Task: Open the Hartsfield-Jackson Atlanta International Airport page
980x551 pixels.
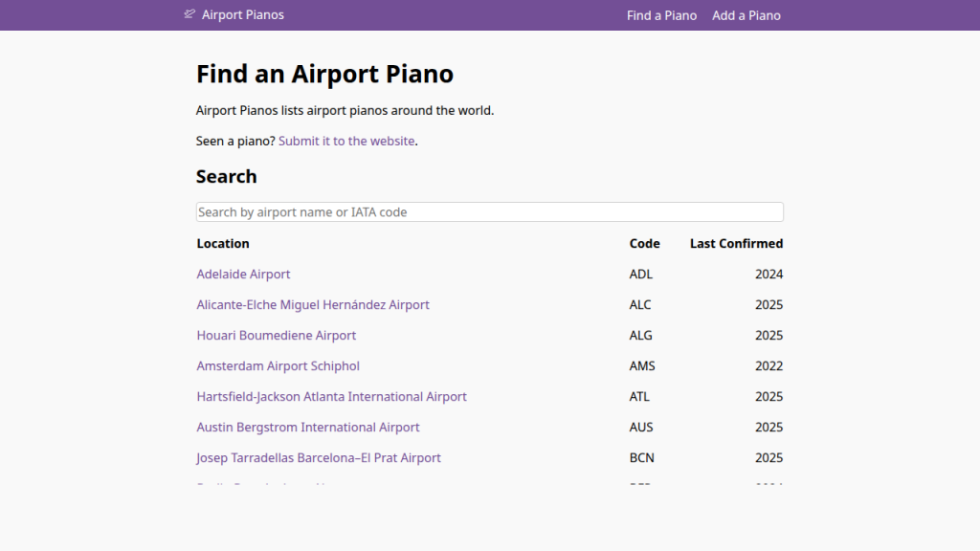Action: 331,396
